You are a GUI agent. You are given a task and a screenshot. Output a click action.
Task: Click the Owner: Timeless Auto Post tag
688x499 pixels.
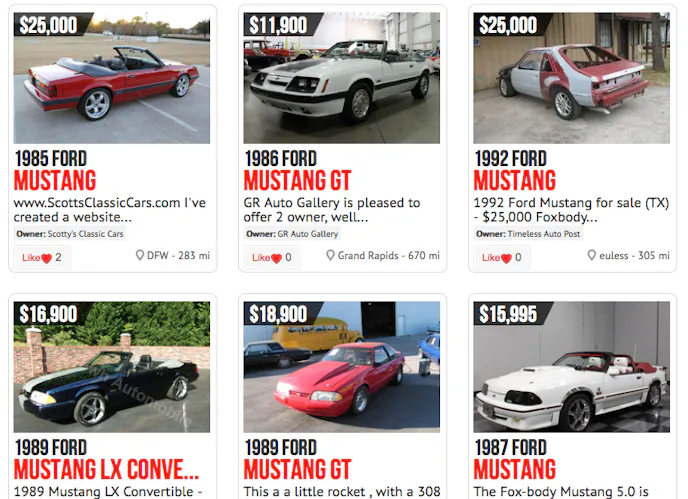(528, 234)
